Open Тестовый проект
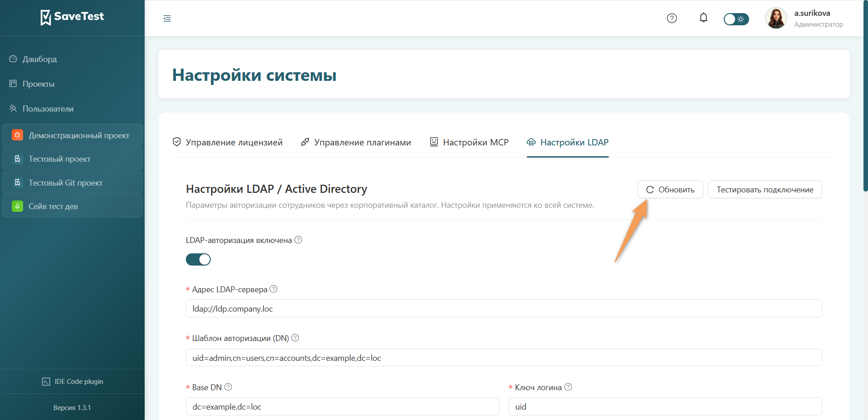Image resolution: width=868 pixels, height=420 pixels. click(72, 159)
